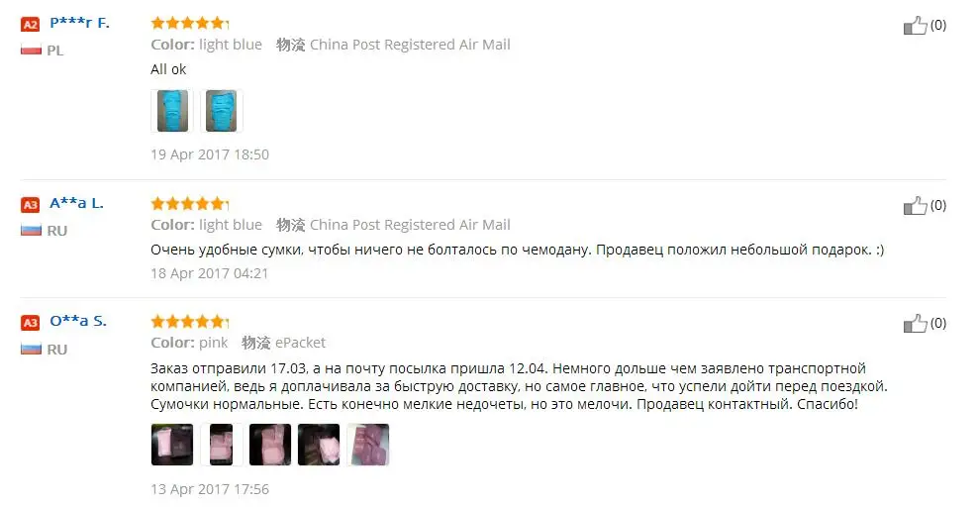The width and height of the screenshot is (980, 507).
Task: Open fifth pink bag photo thumbnail
Action: pos(368,445)
